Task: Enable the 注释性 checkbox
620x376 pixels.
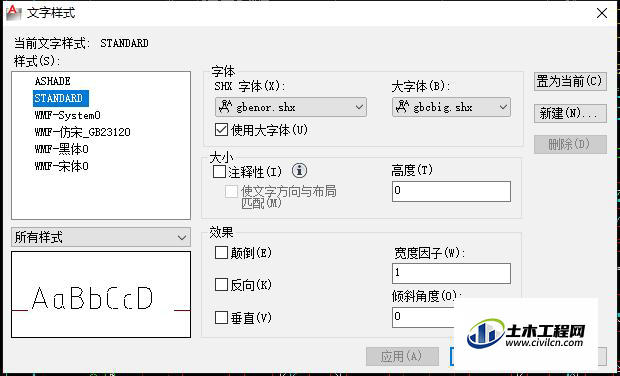Action: [x=219, y=172]
